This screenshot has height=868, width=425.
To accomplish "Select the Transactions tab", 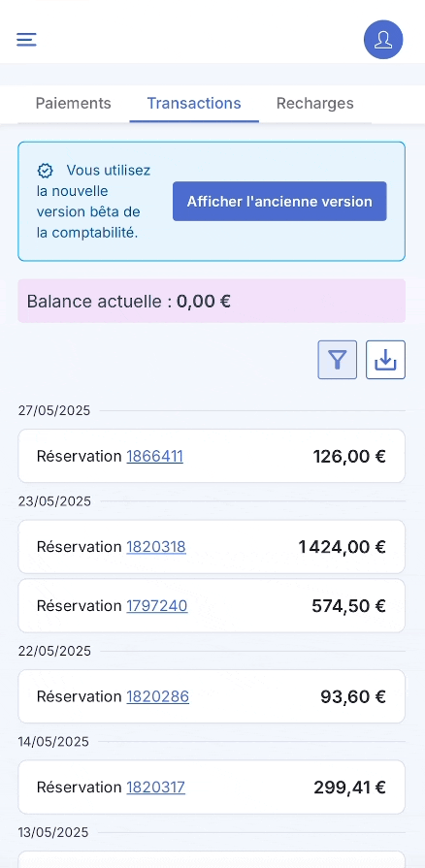I will click(x=194, y=104).
